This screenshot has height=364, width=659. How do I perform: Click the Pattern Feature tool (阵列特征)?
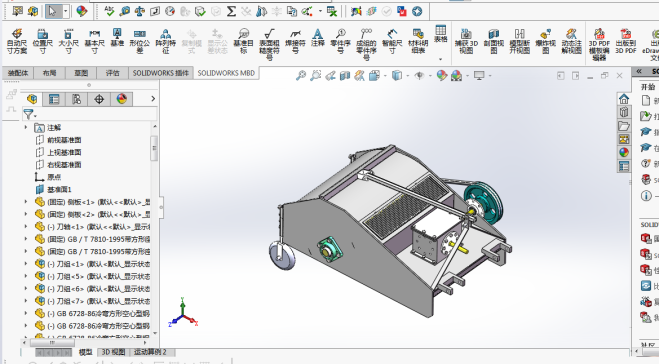pos(166,41)
